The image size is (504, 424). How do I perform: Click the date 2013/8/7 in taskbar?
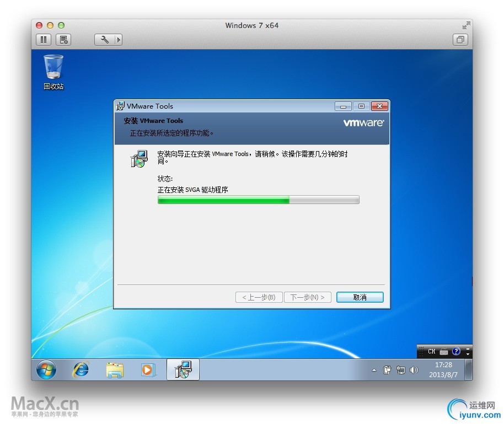[x=443, y=375]
